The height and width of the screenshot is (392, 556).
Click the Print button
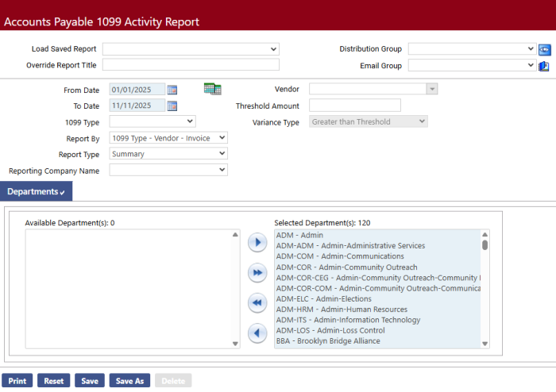point(17,381)
